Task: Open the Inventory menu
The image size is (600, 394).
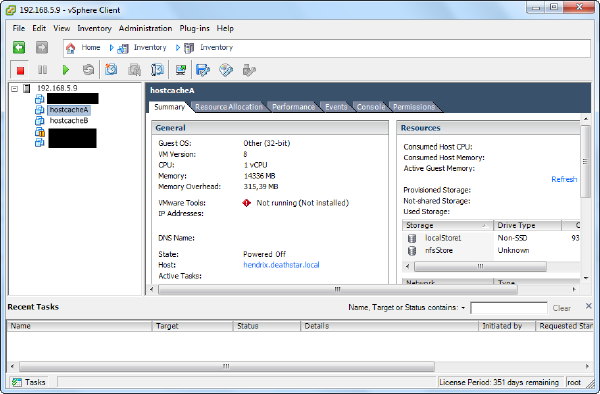Action: (94, 28)
